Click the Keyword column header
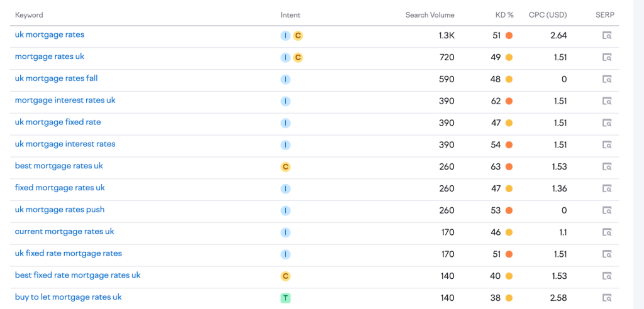This screenshot has width=644, height=309. tap(29, 15)
